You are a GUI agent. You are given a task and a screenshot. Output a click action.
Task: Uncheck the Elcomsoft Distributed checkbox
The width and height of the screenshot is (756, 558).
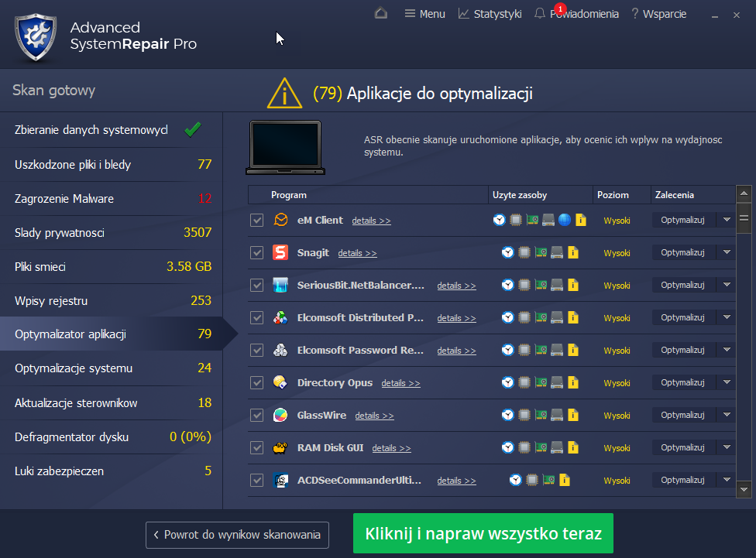(256, 317)
